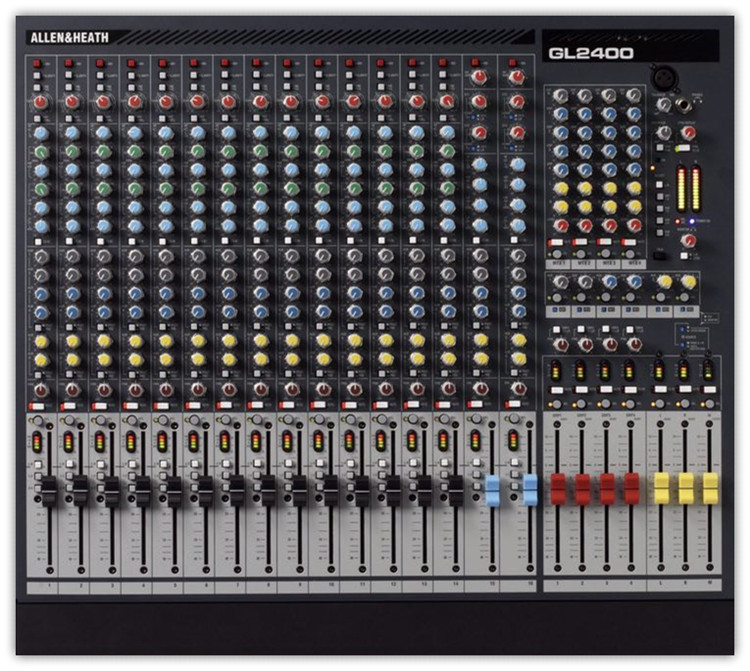Toggle the channel 7 red 48V switch
Screen dimensions: 750x671
click(x=225, y=63)
